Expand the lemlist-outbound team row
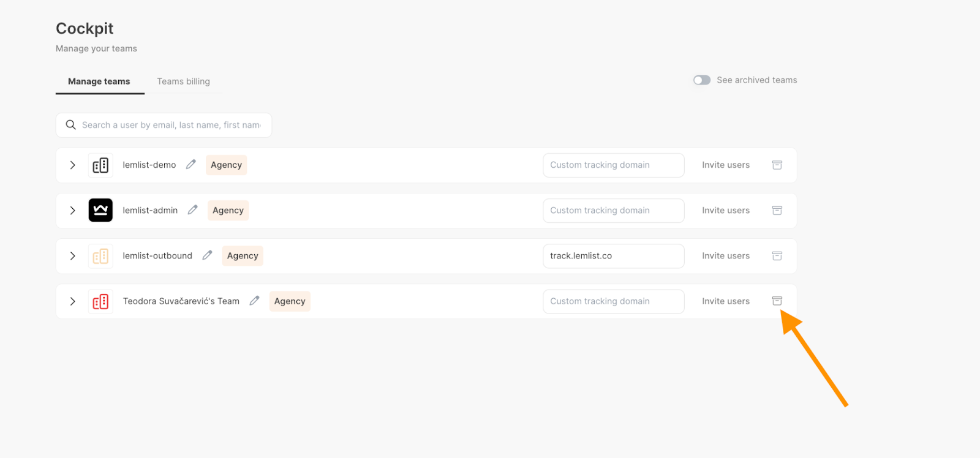 (73, 256)
